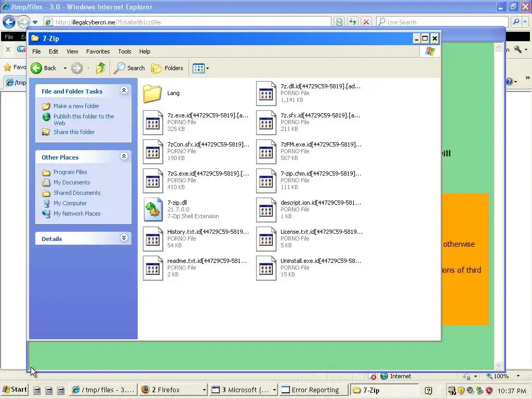Select the 7z.sfx.id file icon
This screenshot has height=399, width=532.
click(266, 123)
